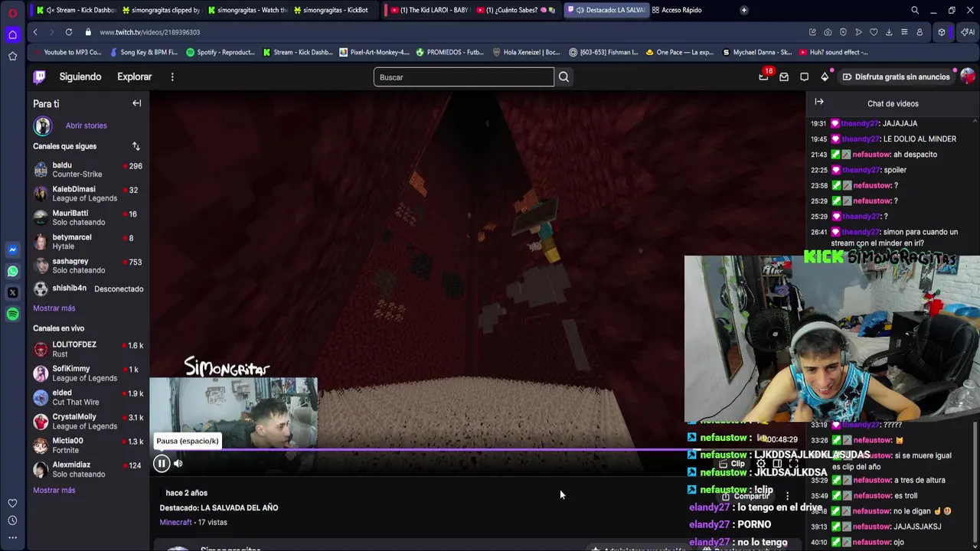
Task: Open the history clock in Opera sidebar
Action: point(12,520)
